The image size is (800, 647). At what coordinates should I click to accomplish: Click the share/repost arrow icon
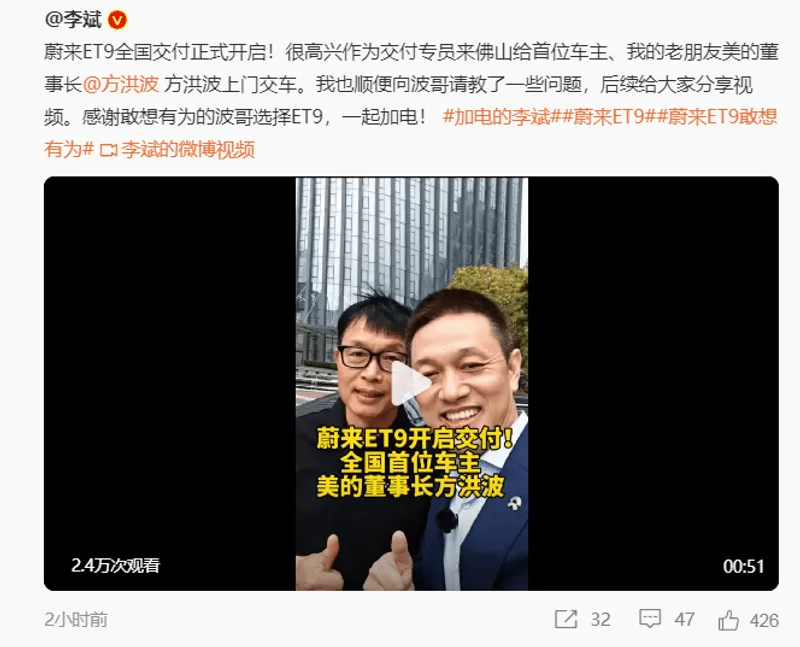pyautogui.click(x=566, y=619)
